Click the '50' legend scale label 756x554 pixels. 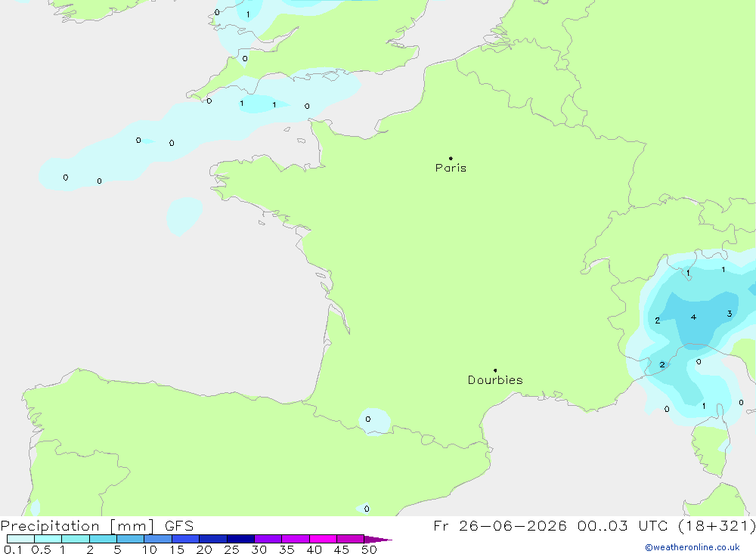coord(369,549)
